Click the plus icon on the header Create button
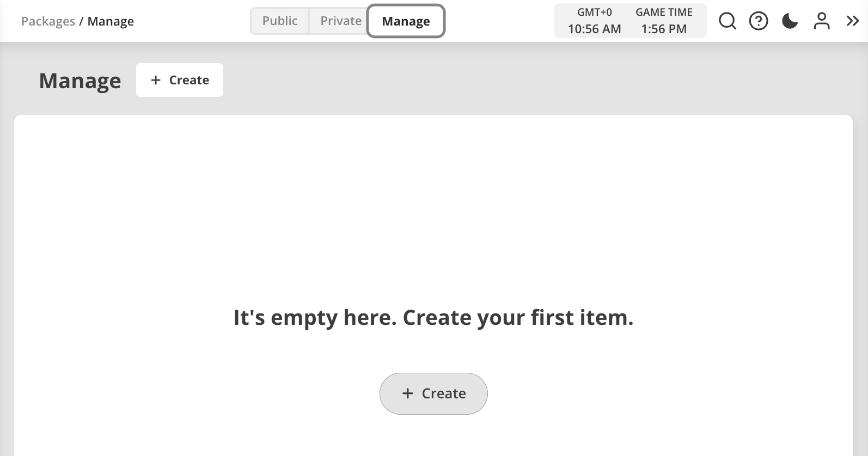The image size is (868, 456). click(155, 80)
